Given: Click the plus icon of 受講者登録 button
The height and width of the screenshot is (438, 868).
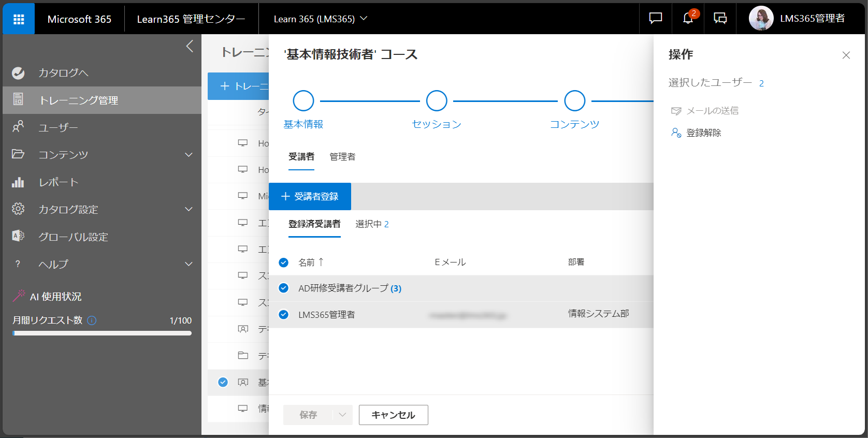Looking at the screenshot, I should click(285, 196).
